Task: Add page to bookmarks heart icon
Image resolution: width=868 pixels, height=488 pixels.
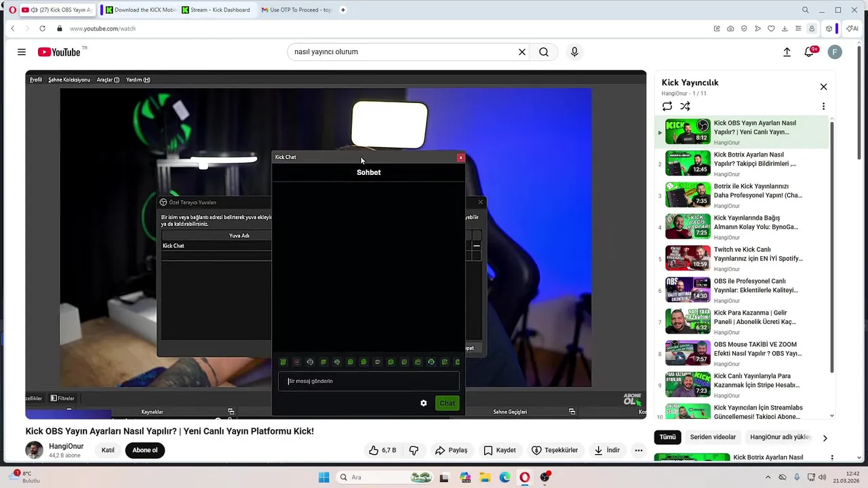Action: click(771, 28)
